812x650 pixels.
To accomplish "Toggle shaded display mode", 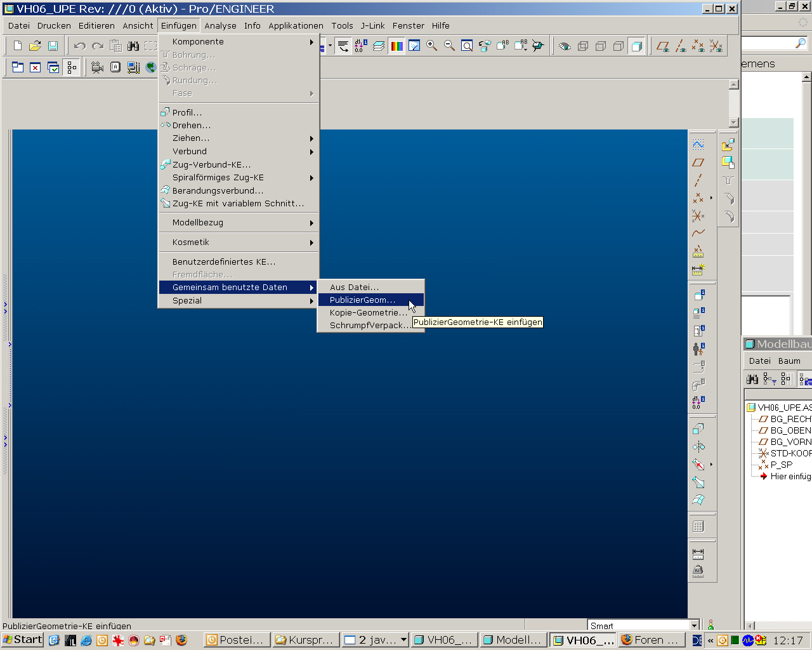I will tap(636, 46).
